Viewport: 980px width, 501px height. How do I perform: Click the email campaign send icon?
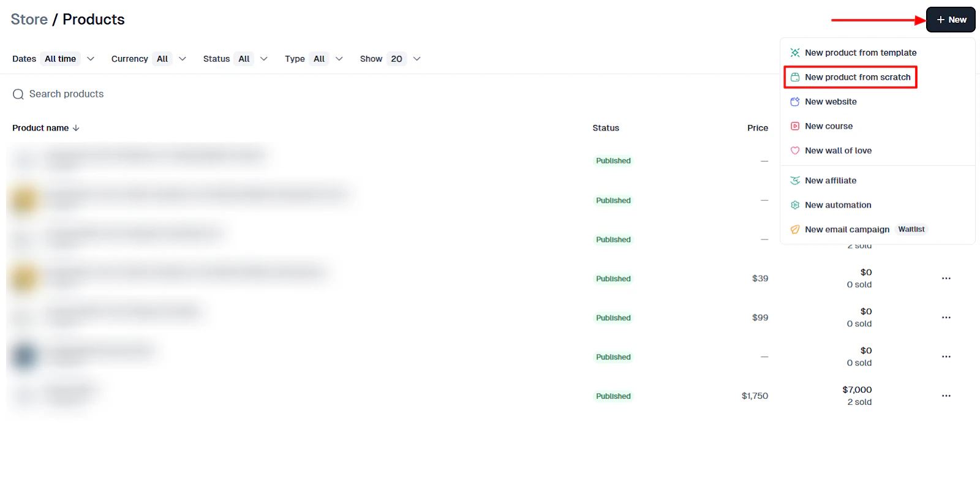(795, 230)
